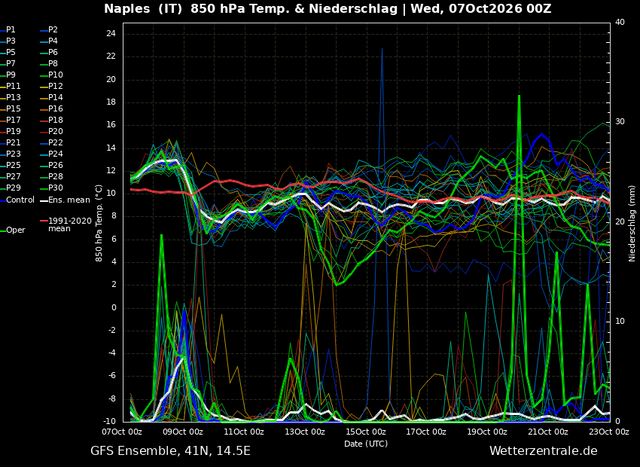The image size is (640, 467).
Task: Click the 'Niederschlag (mm)' axis title
Action: 632,224
